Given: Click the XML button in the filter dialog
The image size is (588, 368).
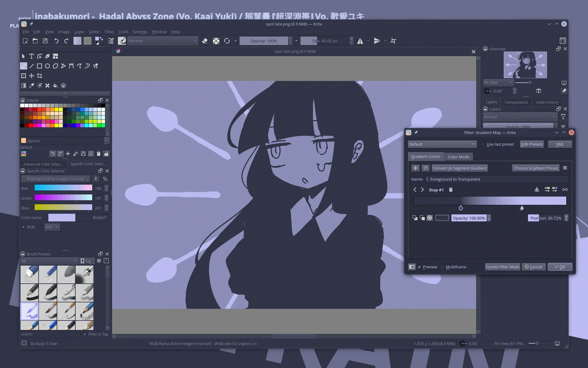Looking at the screenshot, I should 560,144.
